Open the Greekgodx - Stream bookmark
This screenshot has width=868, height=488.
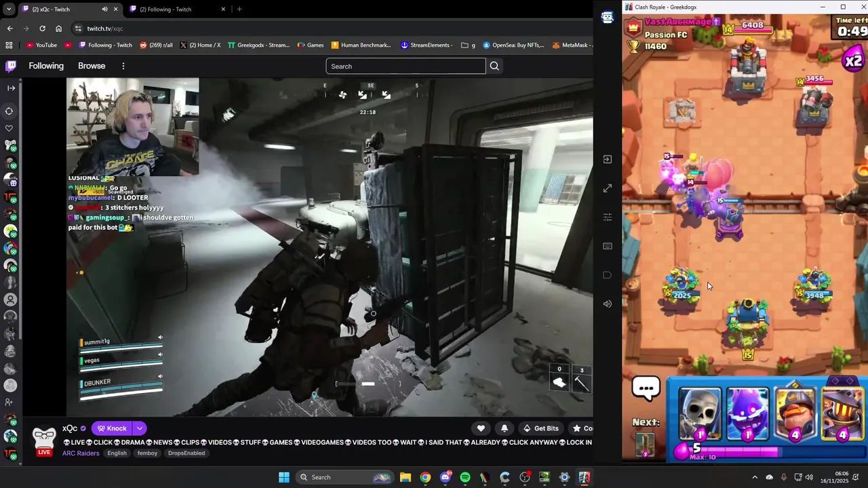tap(258, 45)
